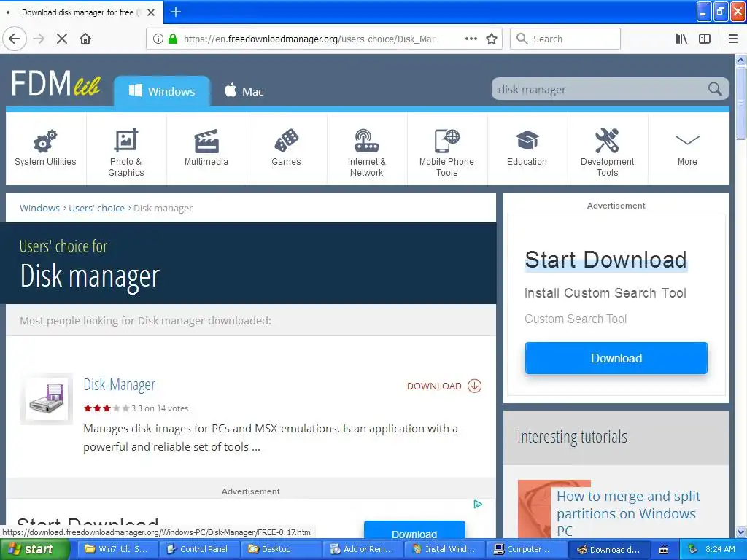Open a new tab with the plus icon
The image size is (747, 560).
(176, 12)
